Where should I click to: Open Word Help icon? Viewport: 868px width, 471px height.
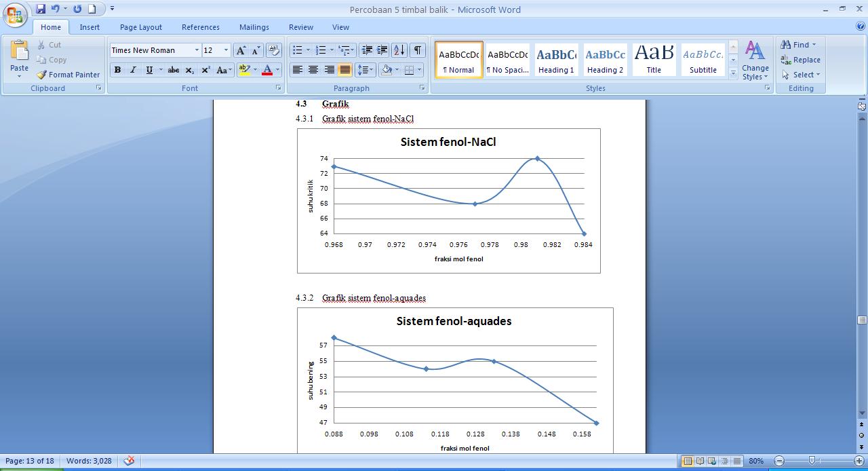click(860, 26)
